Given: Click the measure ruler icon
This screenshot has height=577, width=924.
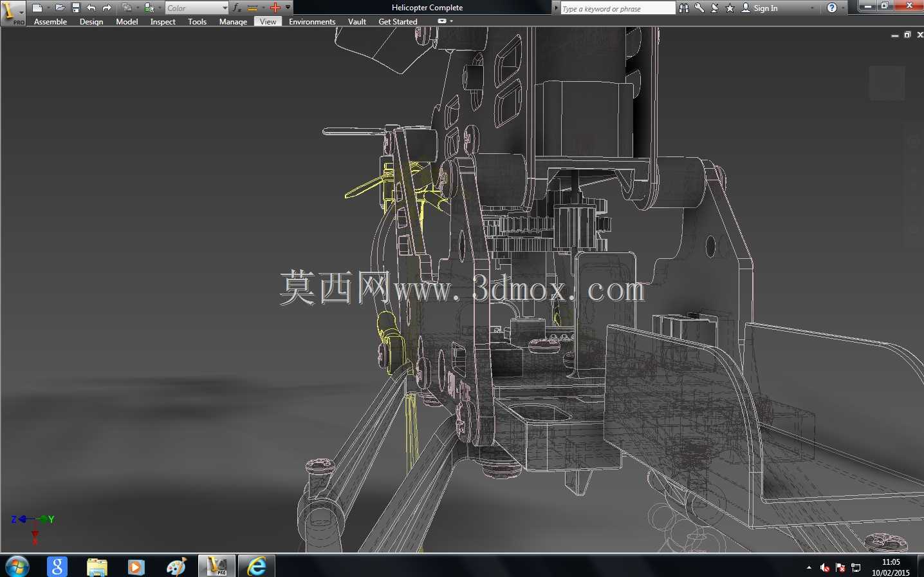Looking at the screenshot, I should [252, 8].
